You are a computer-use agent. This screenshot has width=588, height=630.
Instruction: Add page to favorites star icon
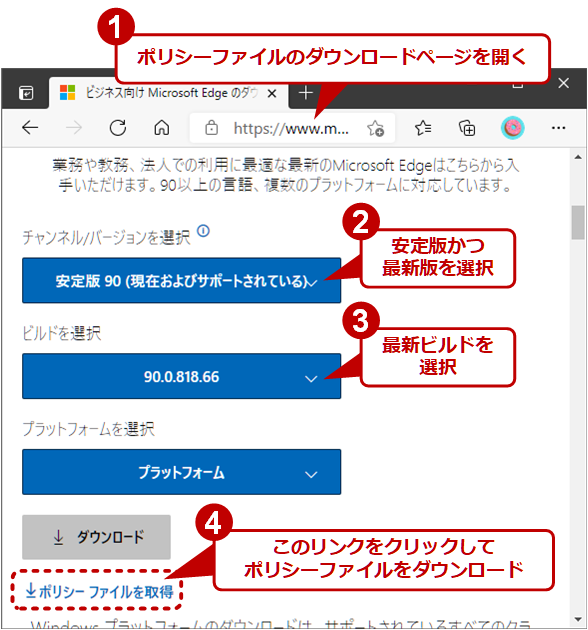(x=375, y=129)
